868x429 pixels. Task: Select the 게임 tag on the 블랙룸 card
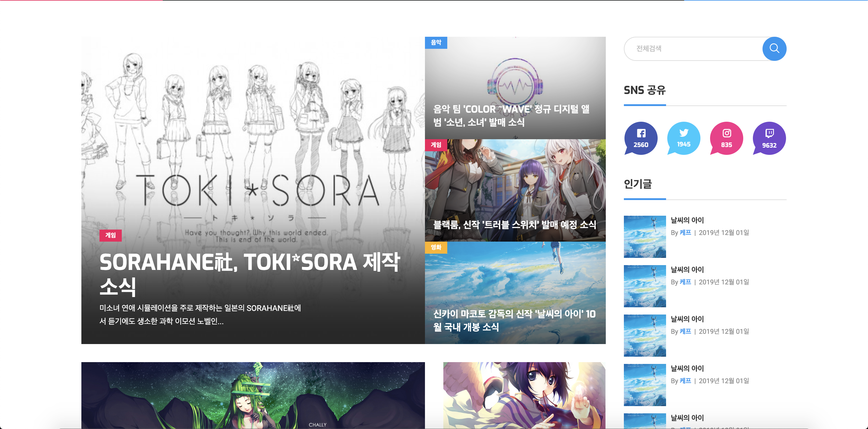click(436, 145)
